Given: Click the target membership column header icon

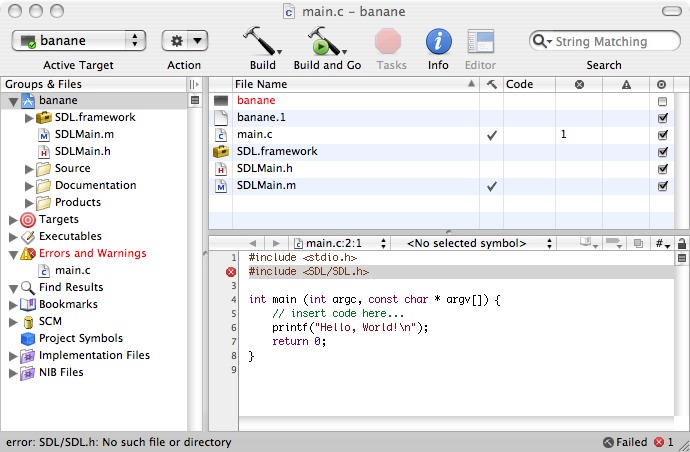Looking at the screenshot, I should (x=661, y=85).
